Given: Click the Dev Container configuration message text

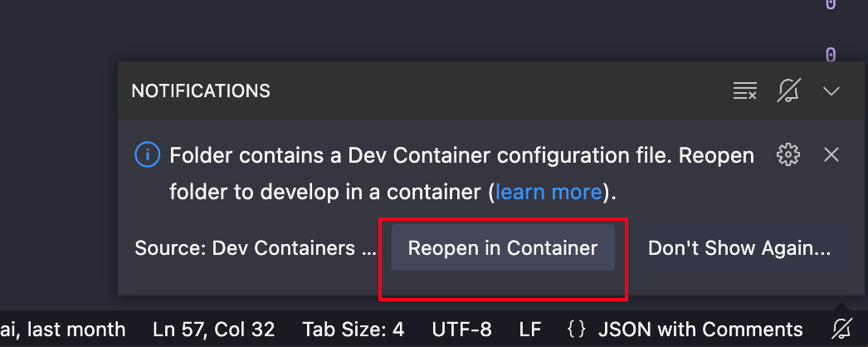Looking at the screenshot, I should tap(461, 173).
